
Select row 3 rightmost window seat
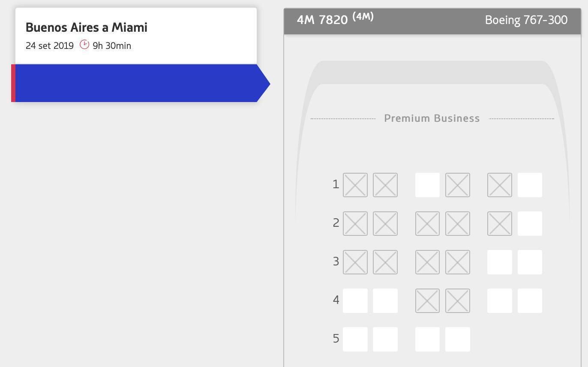(530, 262)
